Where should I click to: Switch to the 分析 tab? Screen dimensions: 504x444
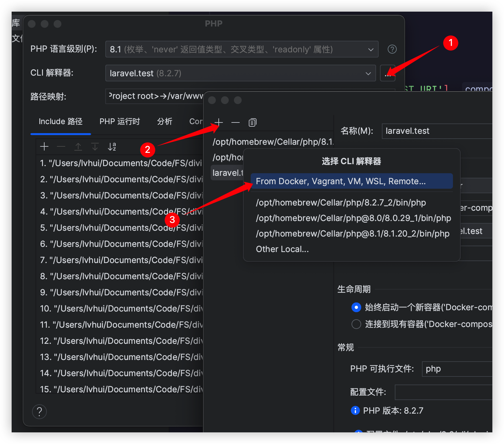click(x=164, y=122)
